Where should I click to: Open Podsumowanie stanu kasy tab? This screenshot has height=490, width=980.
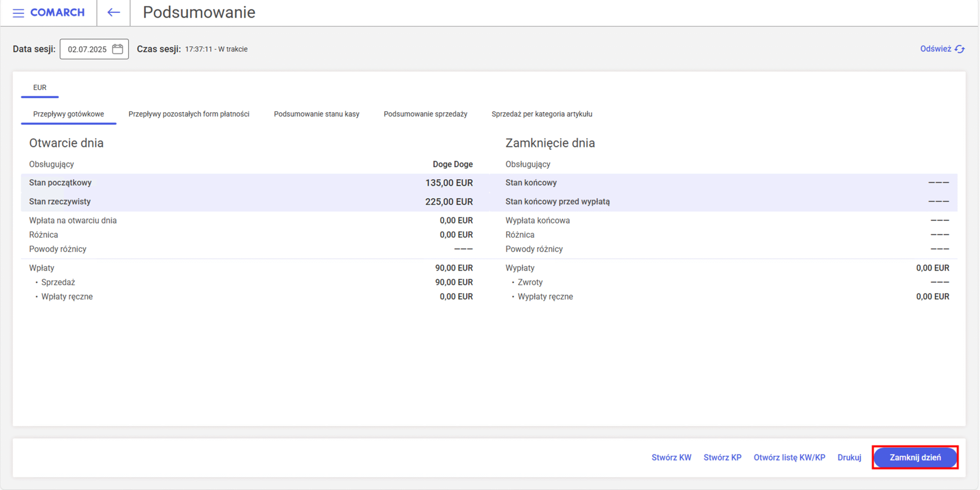(x=317, y=114)
